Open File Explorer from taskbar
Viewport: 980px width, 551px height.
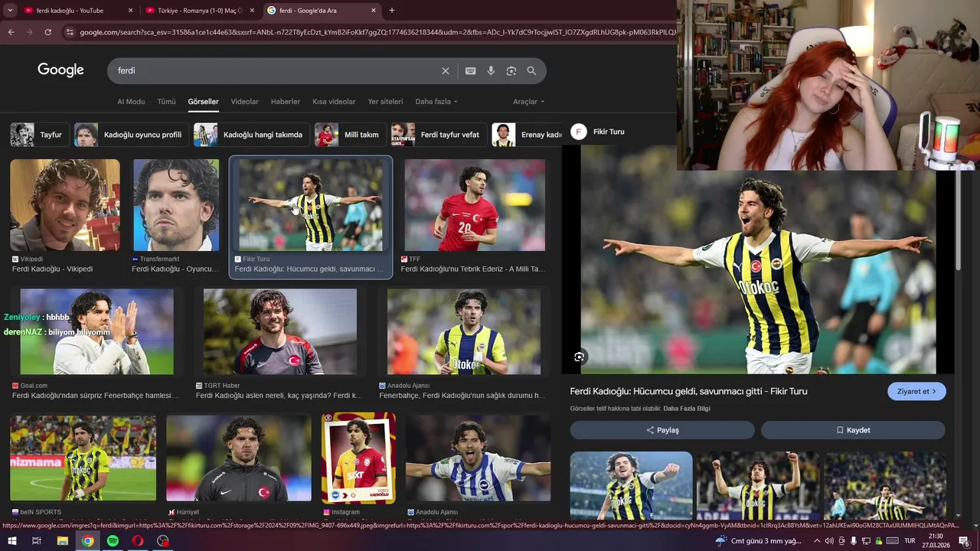point(62,540)
